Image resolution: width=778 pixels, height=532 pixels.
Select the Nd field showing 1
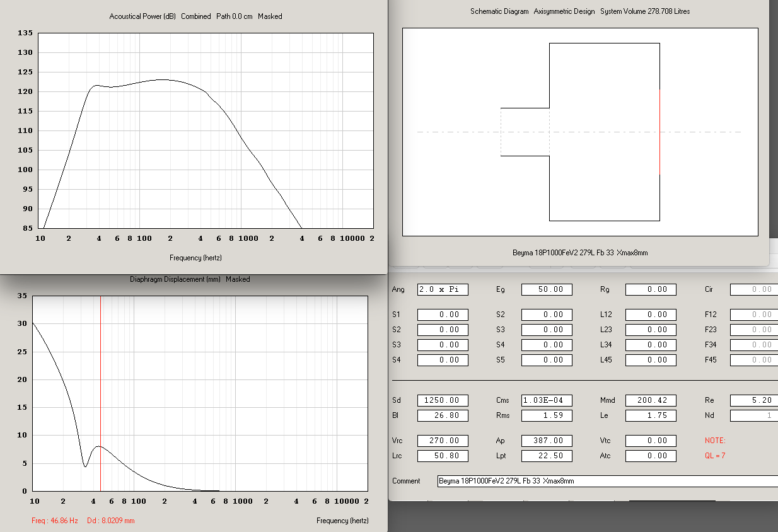click(754, 416)
